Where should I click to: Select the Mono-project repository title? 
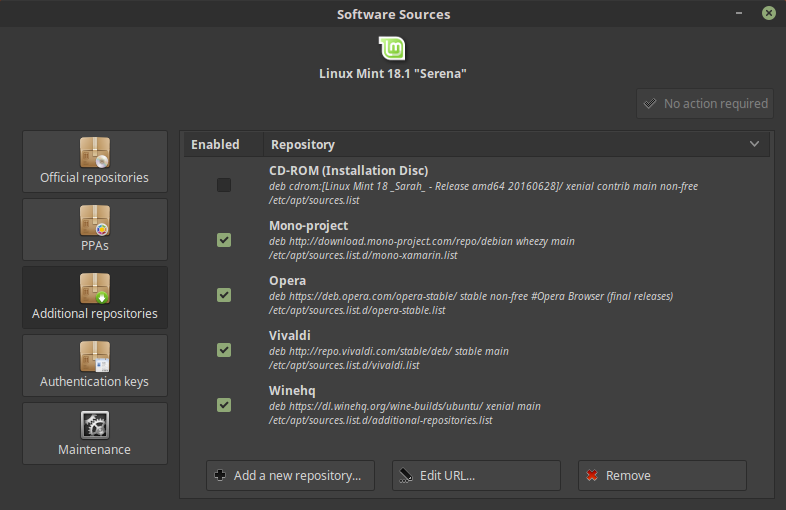click(308, 226)
